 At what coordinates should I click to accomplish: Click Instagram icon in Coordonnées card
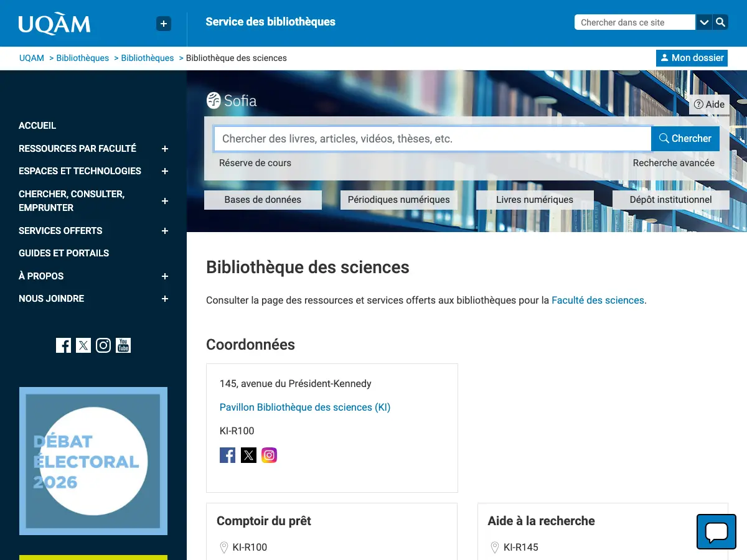[x=269, y=455]
